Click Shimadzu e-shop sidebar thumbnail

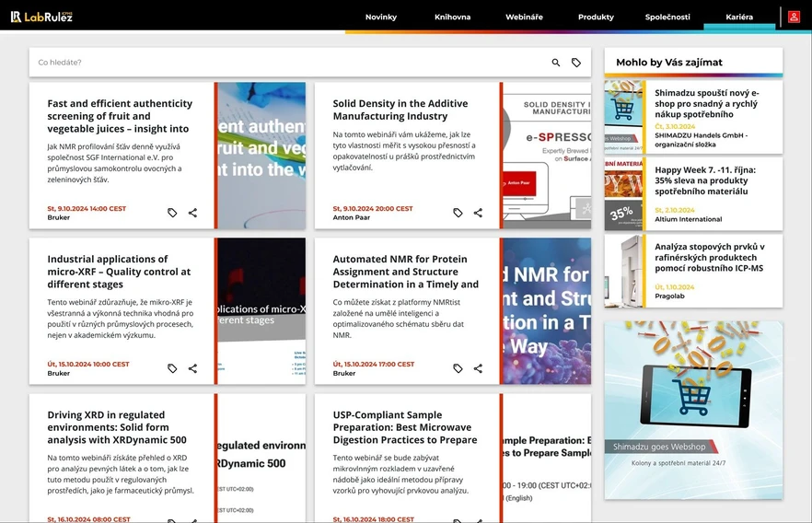pyautogui.click(x=623, y=117)
